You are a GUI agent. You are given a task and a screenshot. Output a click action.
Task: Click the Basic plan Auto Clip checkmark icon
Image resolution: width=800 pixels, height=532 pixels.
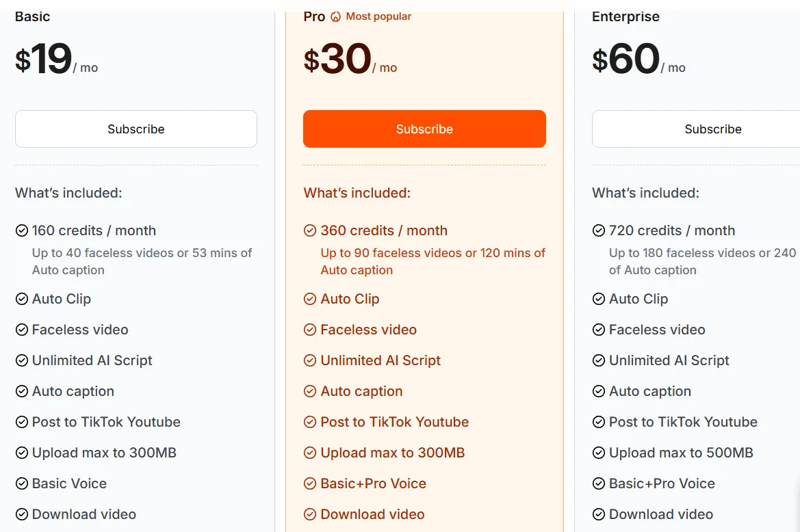[x=21, y=299]
